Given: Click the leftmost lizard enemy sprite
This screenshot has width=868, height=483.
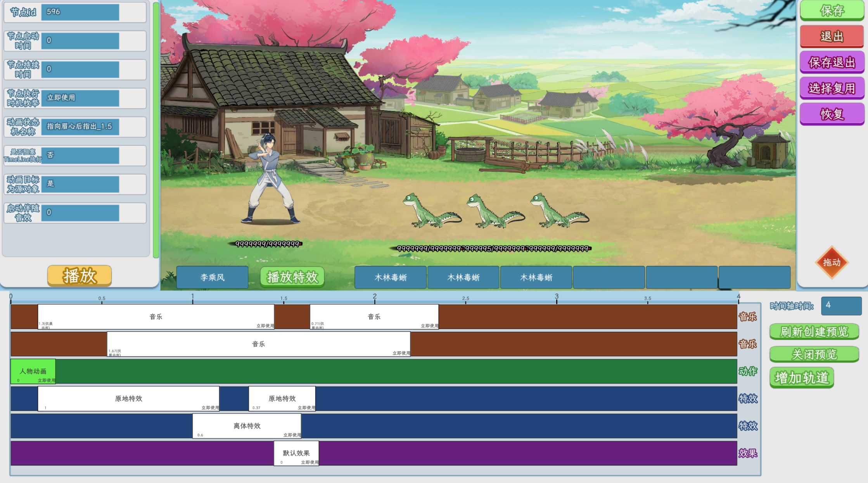Looking at the screenshot, I should (432, 210).
